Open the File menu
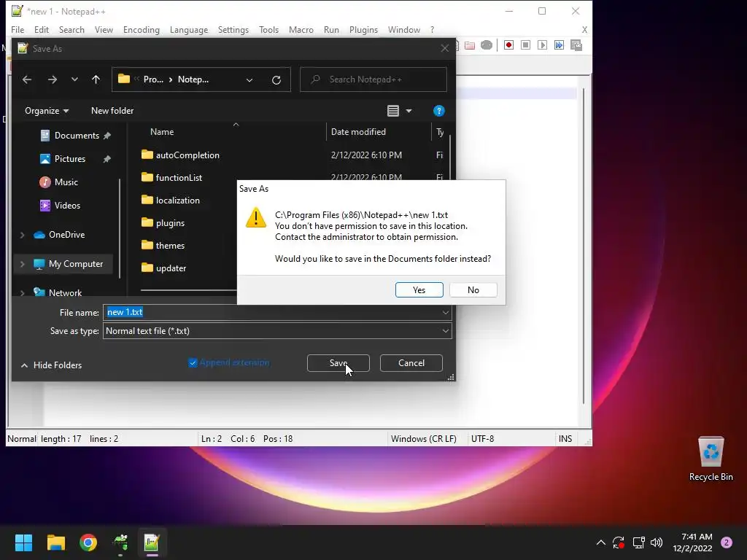747x560 pixels. pos(18,29)
